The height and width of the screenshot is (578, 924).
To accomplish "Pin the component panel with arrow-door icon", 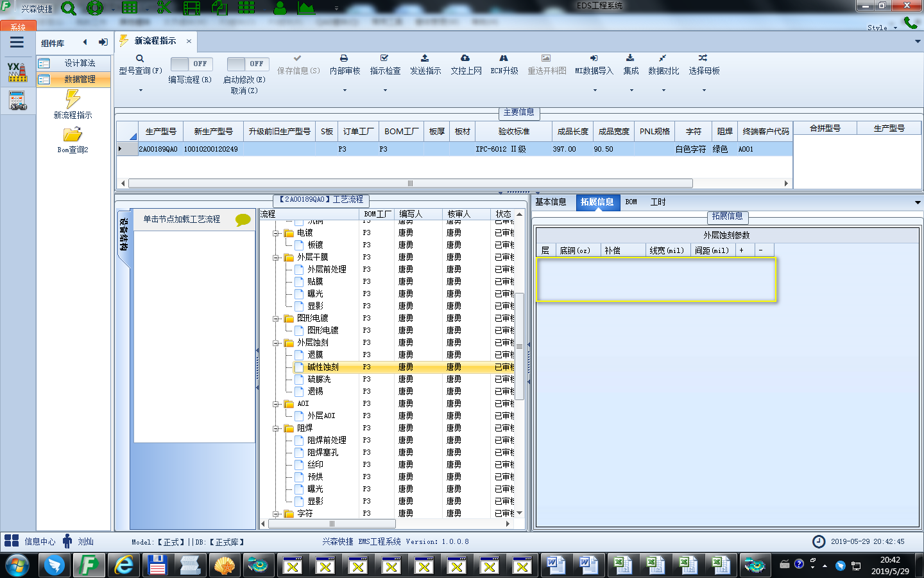I will [x=103, y=42].
